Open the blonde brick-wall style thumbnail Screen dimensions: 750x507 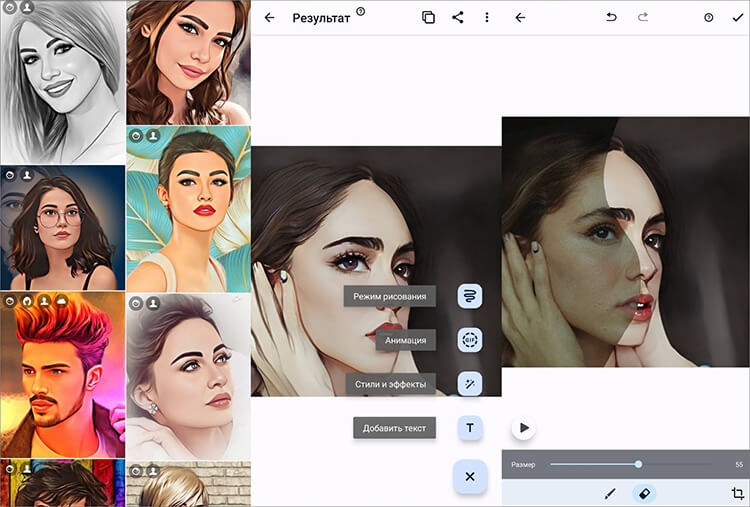pyautogui.click(x=188, y=484)
